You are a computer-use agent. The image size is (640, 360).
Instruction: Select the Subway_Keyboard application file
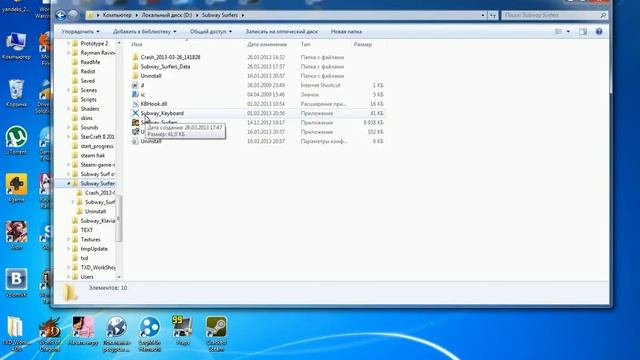(x=162, y=113)
